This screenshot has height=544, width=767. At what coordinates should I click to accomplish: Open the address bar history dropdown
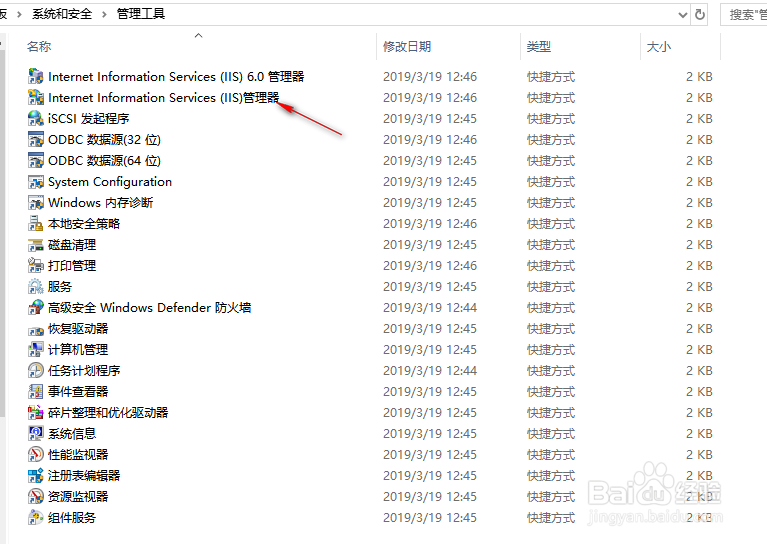click(683, 15)
